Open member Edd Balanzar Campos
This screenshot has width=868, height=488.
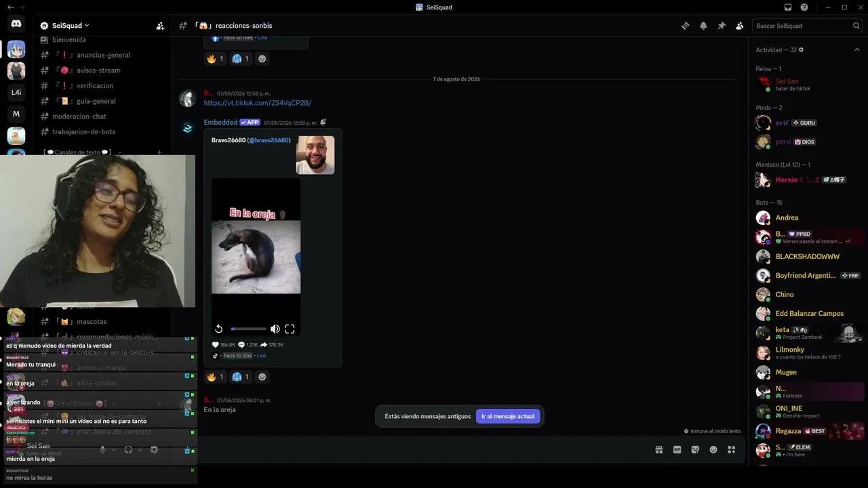pyautogui.click(x=810, y=313)
